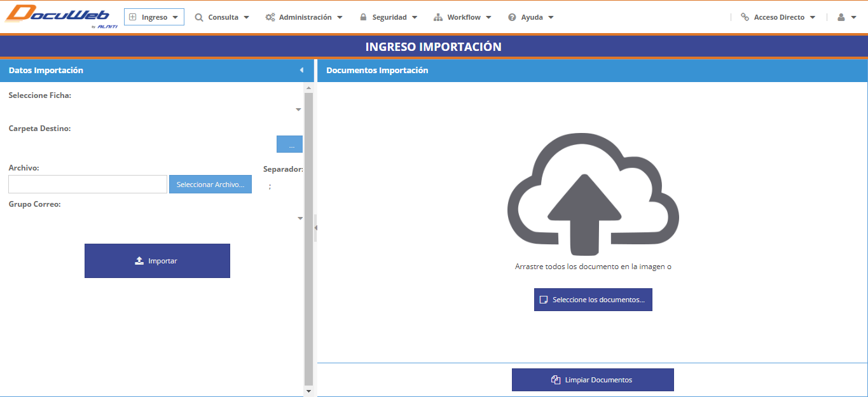
Task: Click the chain-link icon beside Acceso Directo
Action: 744,17
